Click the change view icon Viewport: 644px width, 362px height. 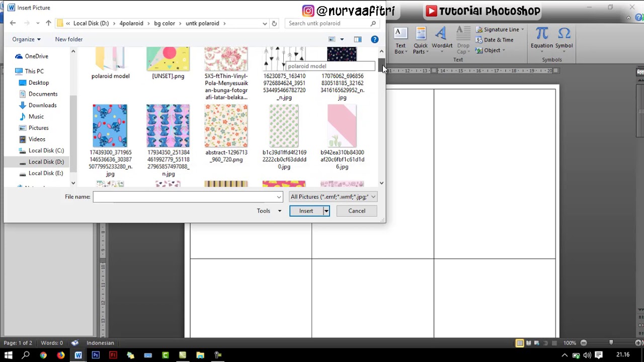pos(332,39)
